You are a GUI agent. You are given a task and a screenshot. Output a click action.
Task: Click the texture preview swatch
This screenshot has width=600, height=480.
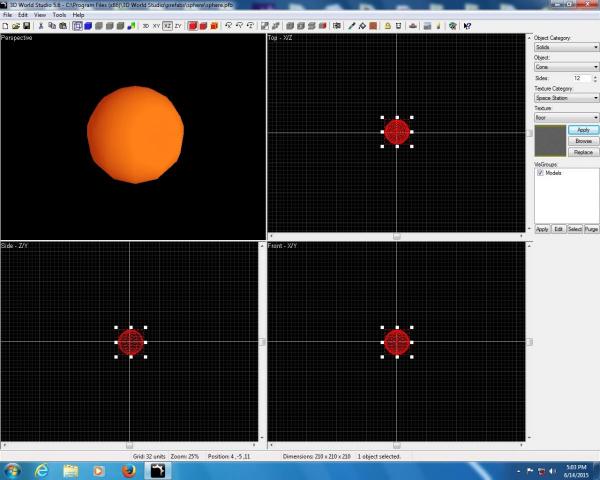[x=550, y=141]
